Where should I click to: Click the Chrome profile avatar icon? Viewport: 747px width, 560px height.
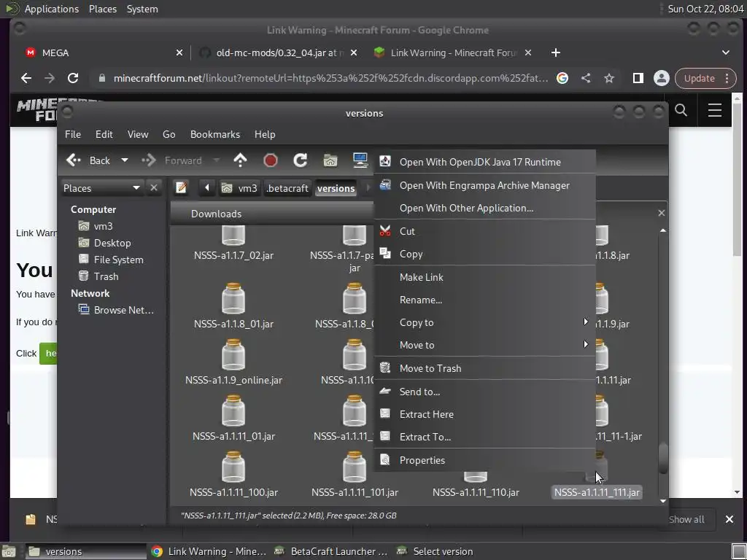pos(661,78)
